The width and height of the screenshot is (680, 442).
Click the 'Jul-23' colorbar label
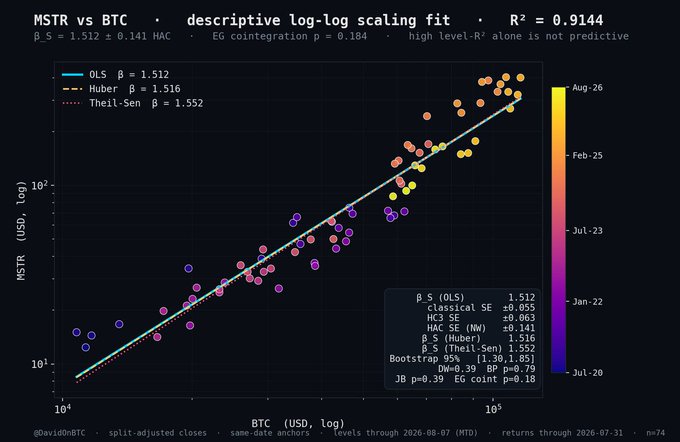click(x=588, y=231)
